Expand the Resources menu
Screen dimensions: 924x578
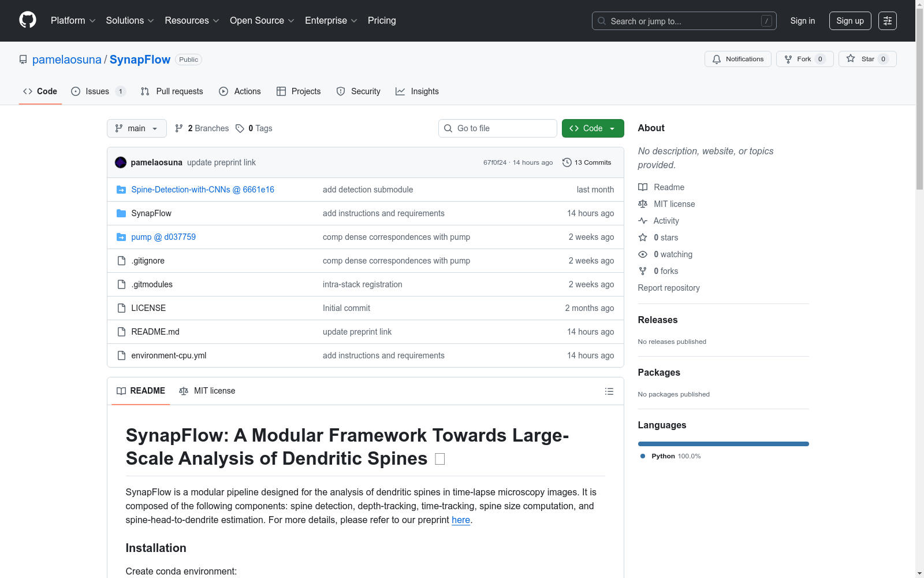[x=192, y=21]
